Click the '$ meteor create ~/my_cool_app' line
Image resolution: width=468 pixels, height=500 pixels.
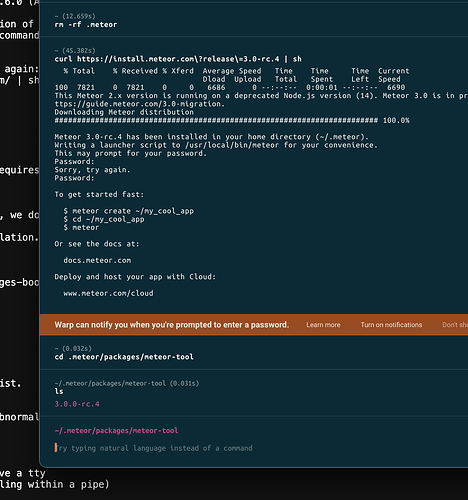(x=129, y=211)
